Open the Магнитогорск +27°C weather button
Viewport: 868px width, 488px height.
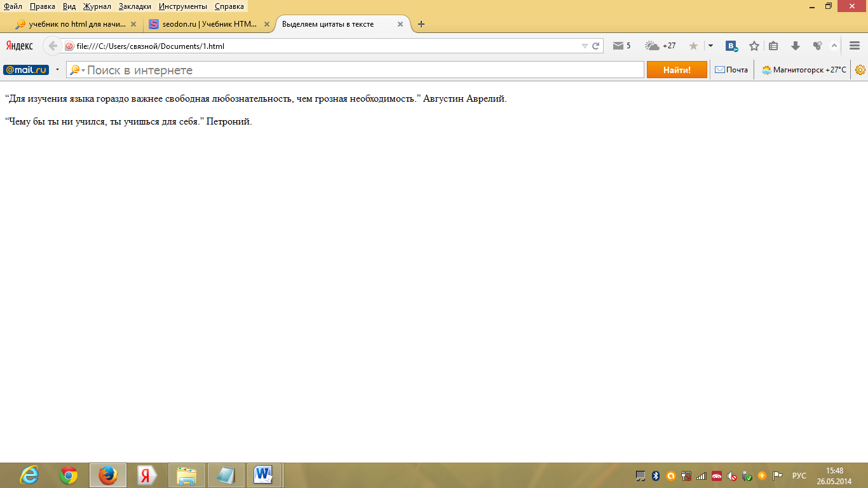pos(804,70)
